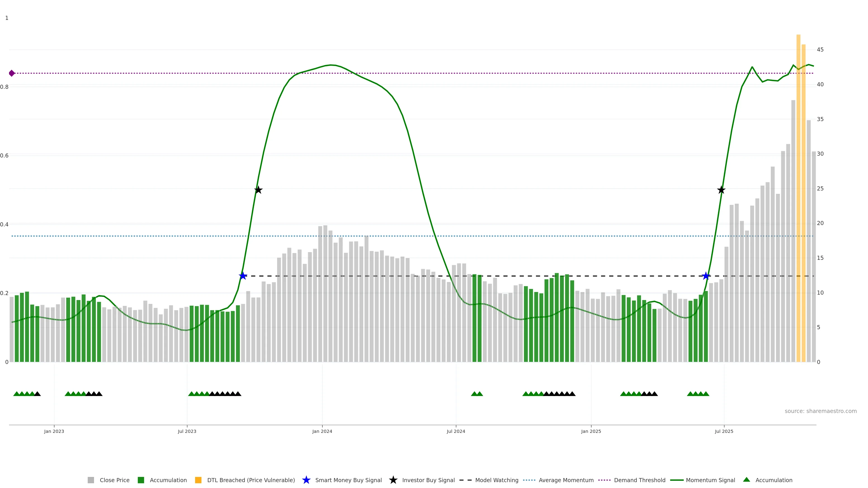Click blue star icon in legend
Viewport: 868px width, 488px height.
point(306,480)
